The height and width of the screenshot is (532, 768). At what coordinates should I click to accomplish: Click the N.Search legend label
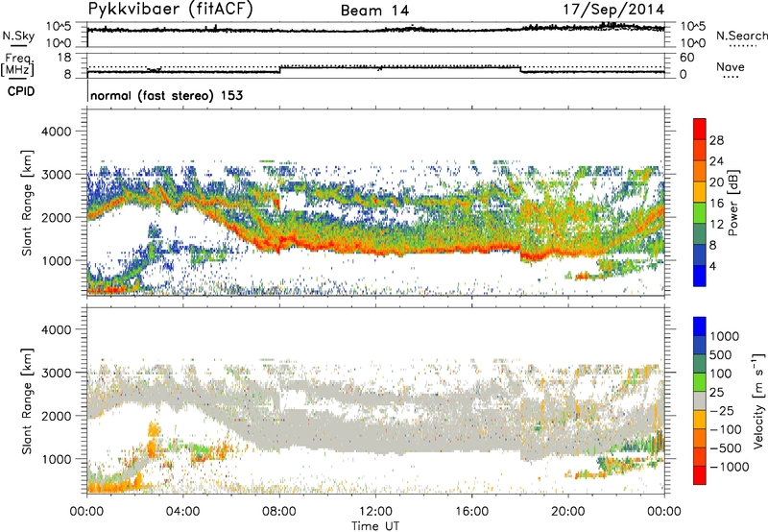pos(741,36)
